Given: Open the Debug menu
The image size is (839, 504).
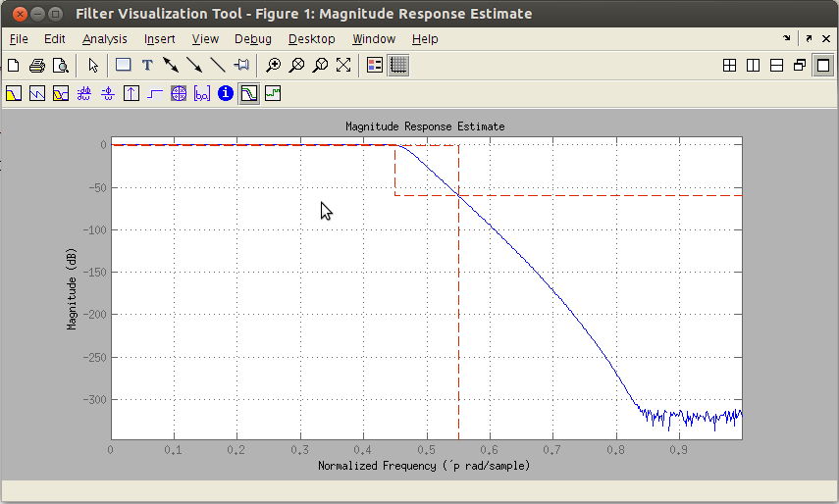Looking at the screenshot, I should coord(253,39).
